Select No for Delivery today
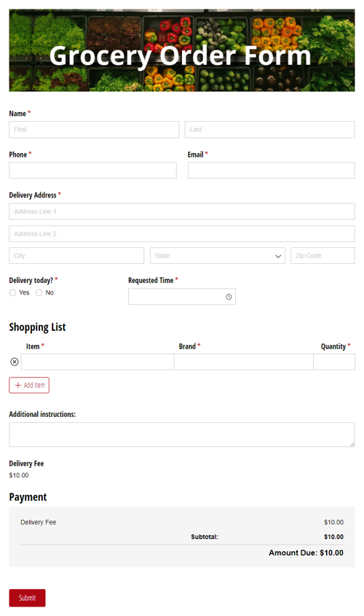This screenshot has height=616, width=364. point(39,292)
